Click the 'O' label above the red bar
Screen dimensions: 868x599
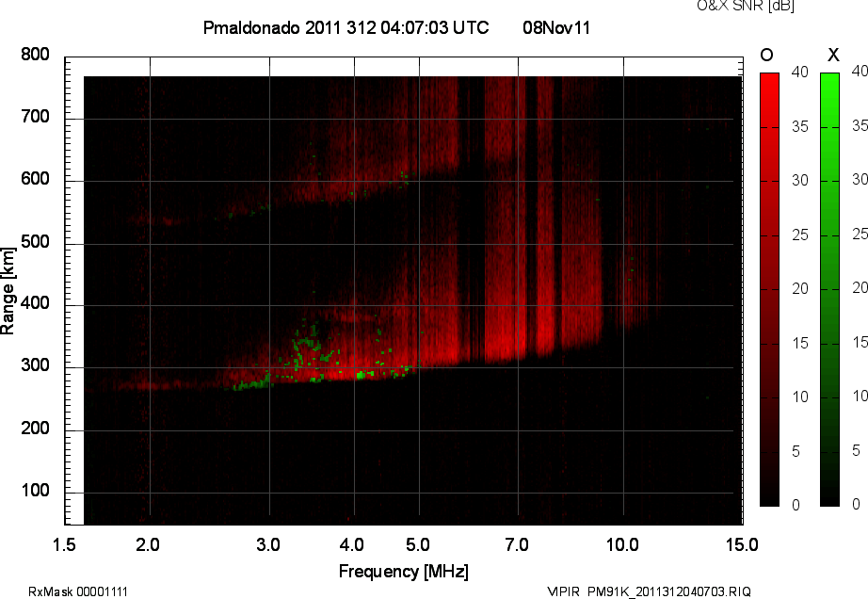point(766,55)
